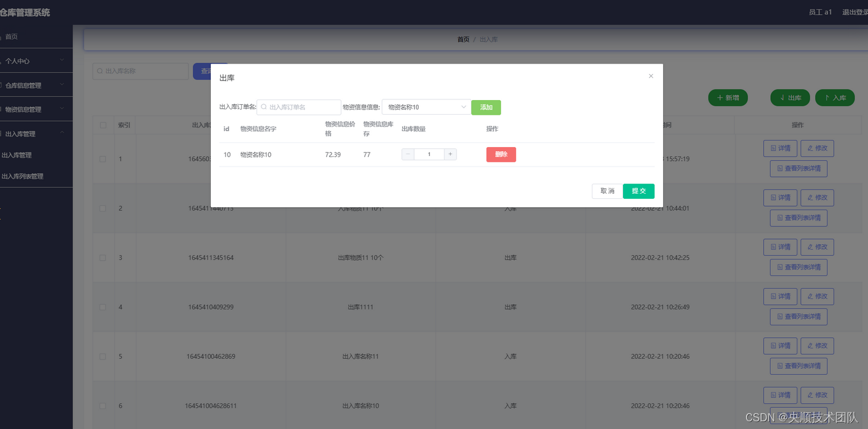Click 查看列表详情 for row 4
868x429 pixels.
tap(799, 317)
